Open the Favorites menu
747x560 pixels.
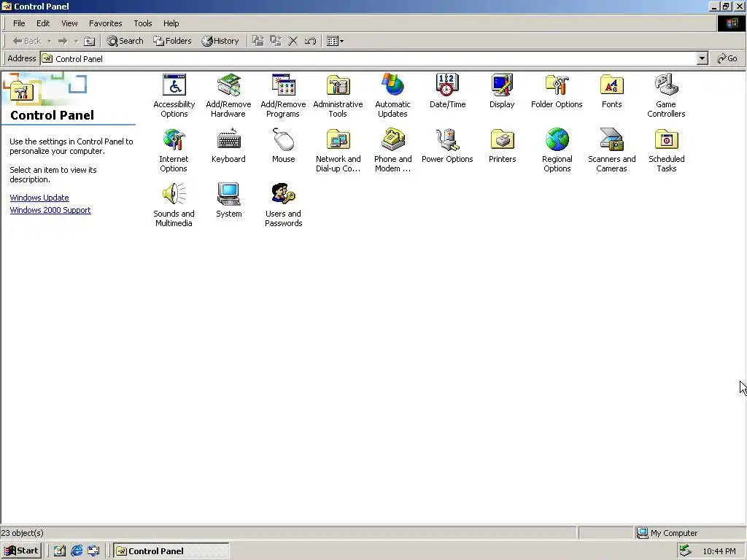105,23
